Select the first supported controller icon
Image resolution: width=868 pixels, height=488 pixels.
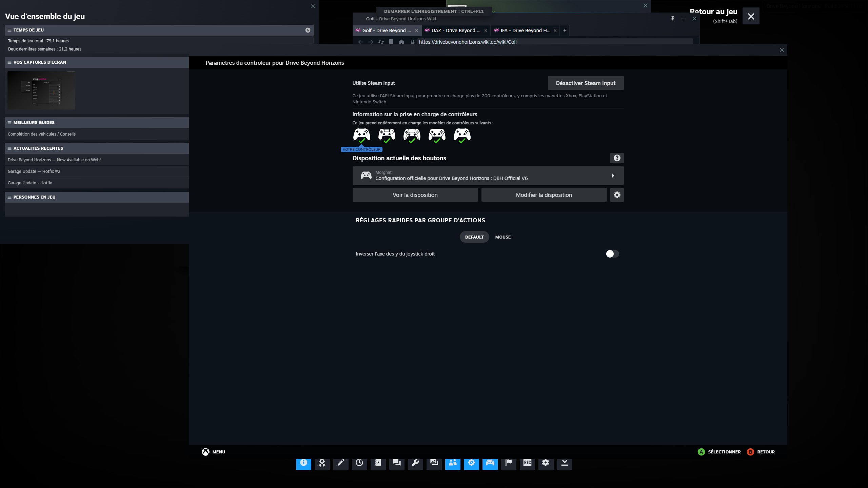tap(362, 136)
